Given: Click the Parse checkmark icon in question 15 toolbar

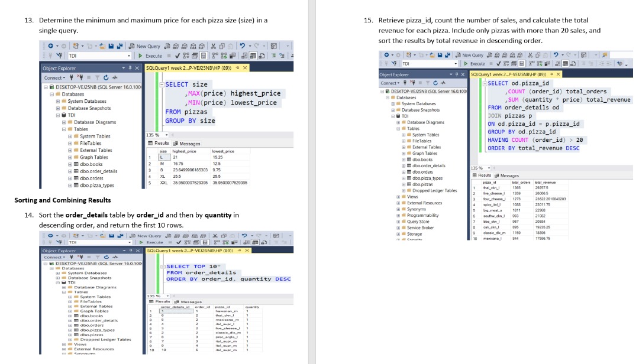Looking at the screenshot, I should [498, 64].
